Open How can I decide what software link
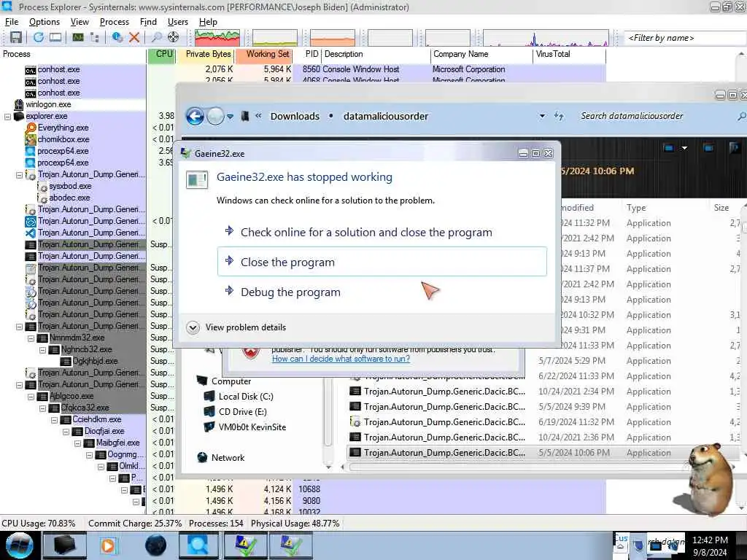Image resolution: width=747 pixels, height=560 pixels. pos(341,359)
